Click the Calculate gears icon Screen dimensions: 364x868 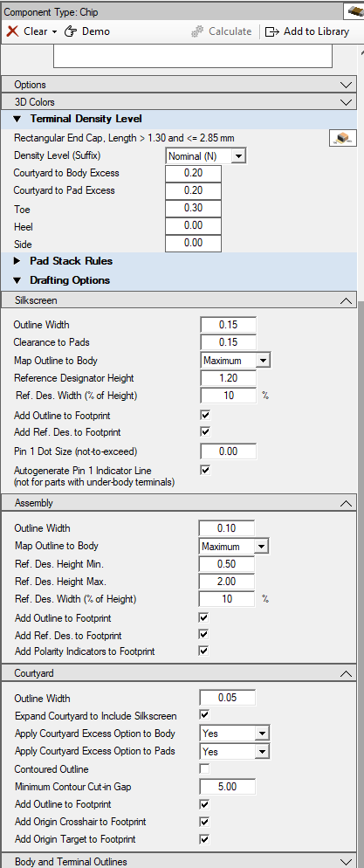197,31
